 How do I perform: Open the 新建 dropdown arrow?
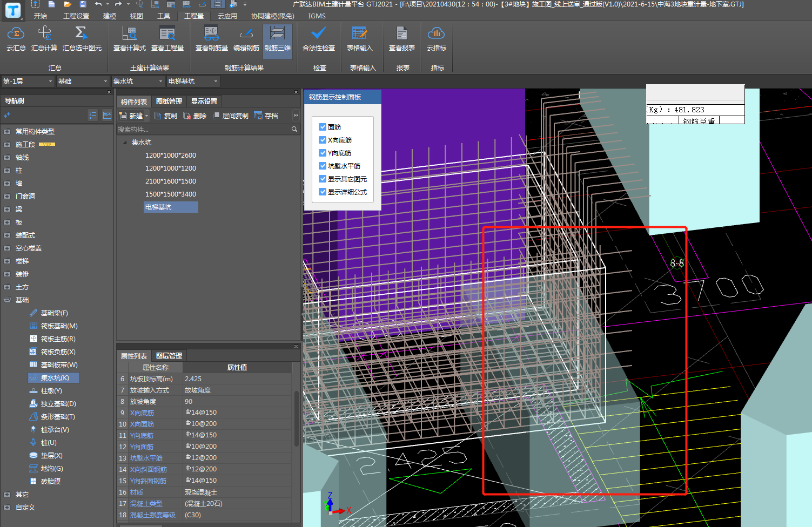tap(146, 116)
